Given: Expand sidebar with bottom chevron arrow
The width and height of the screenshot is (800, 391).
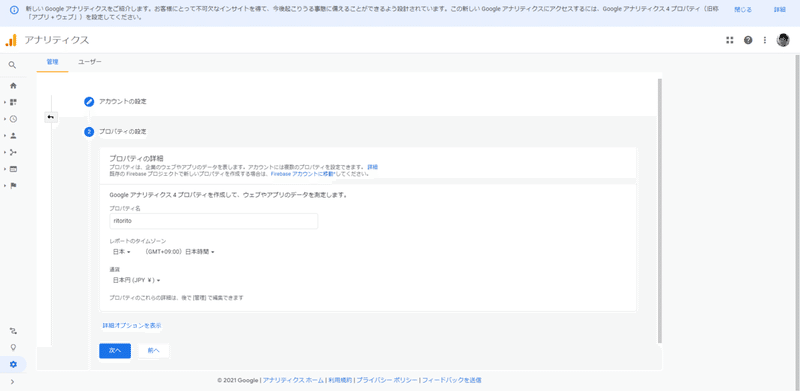Looking at the screenshot, I should pos(13,382).
